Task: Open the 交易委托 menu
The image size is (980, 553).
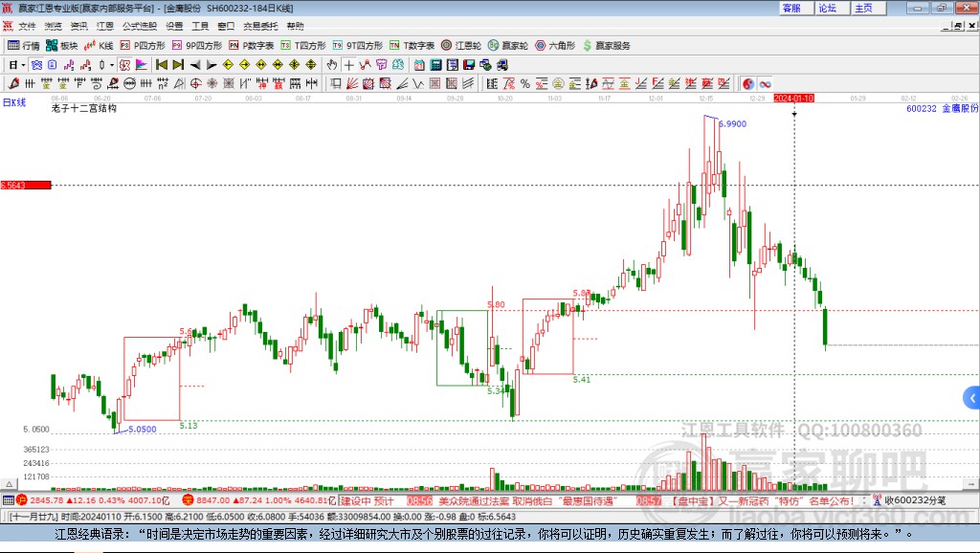Action: [260, 26]
